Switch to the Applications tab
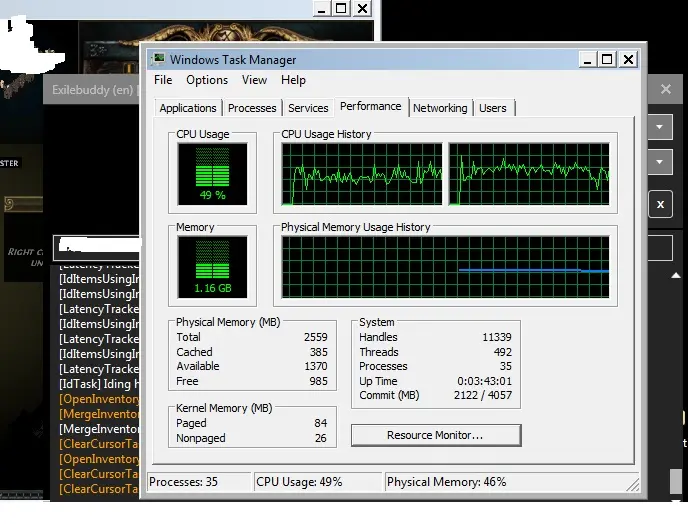Image resolution: width=688 pixels, height=524 pixels. pyautogui.click(x=188, y=108)
